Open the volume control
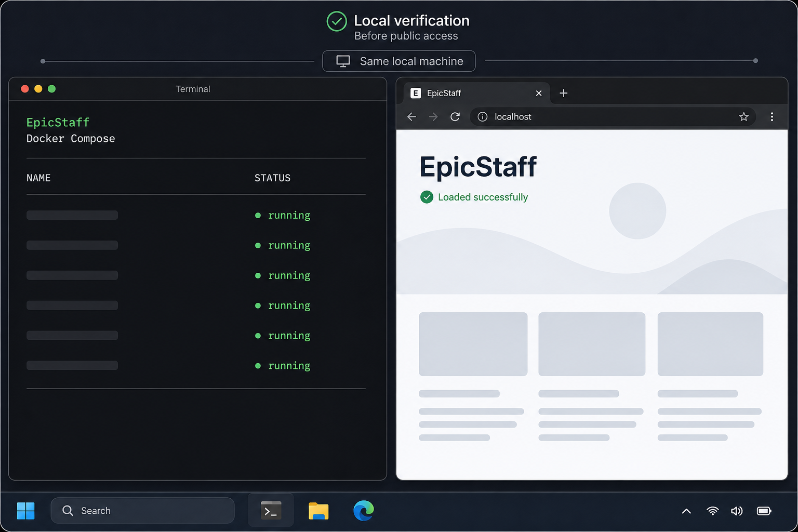Viewport: 798px width, 532px height. tap(737, 511)
